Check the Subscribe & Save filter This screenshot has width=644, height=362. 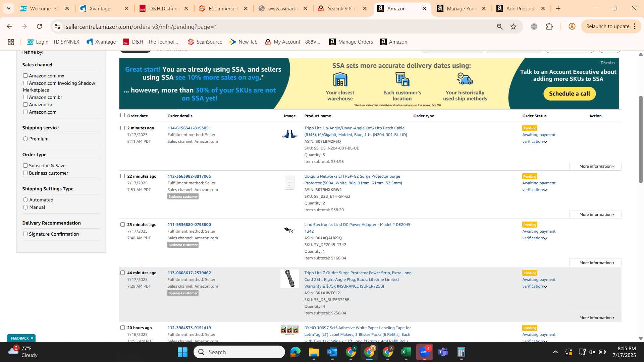(x=25, y=166)
